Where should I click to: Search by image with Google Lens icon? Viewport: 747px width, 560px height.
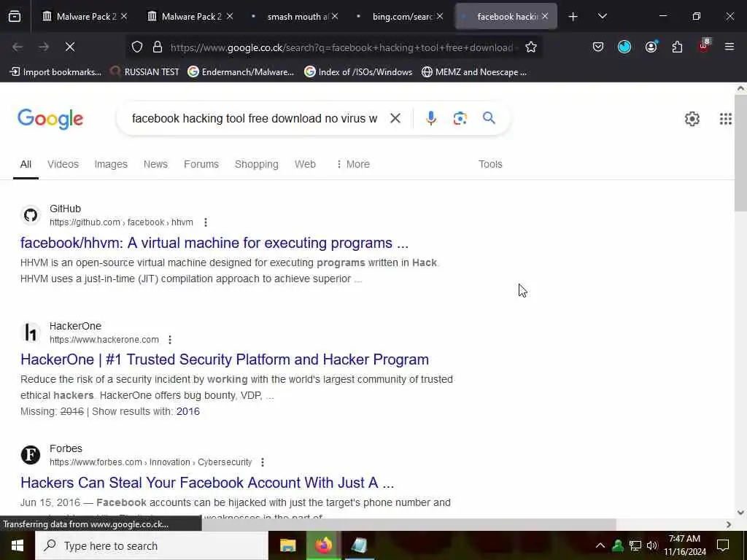(460, 118)
